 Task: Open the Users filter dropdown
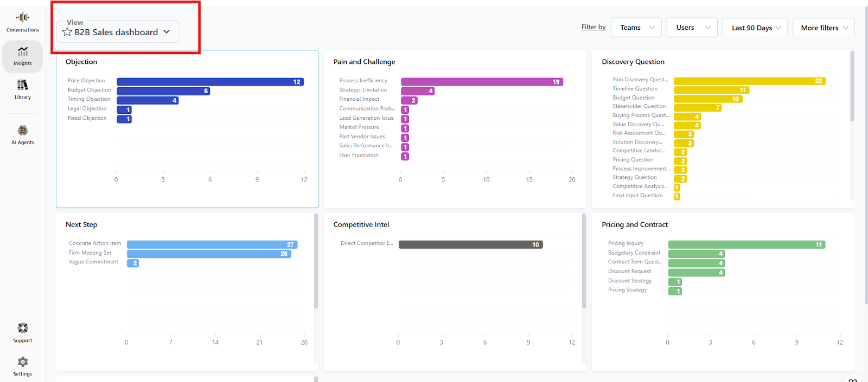(x=692, y=28)
